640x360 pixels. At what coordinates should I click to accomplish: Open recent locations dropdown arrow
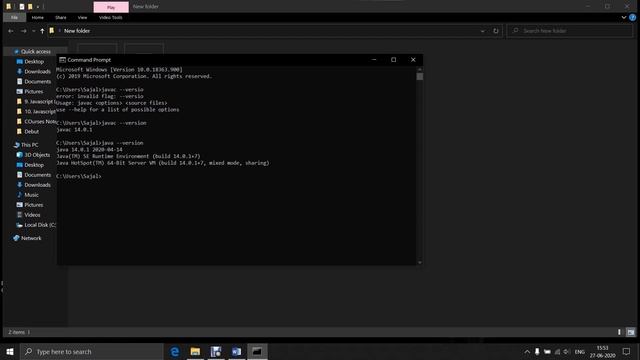coord(33,31)
